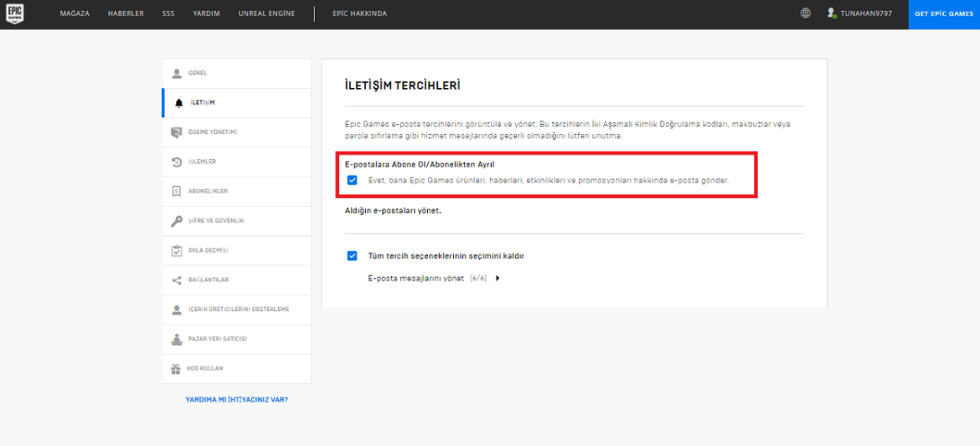Open Epic Hakkında in the header
The width and height of the screenshot is (980, 446).
359,13
